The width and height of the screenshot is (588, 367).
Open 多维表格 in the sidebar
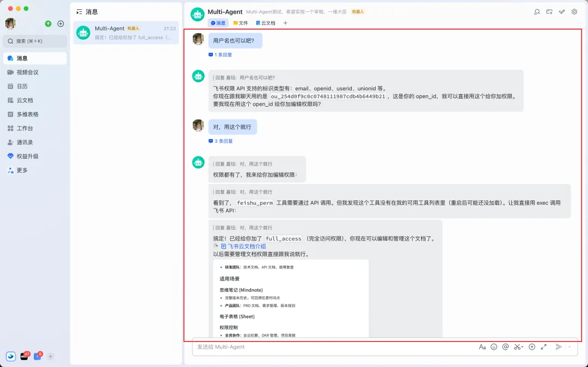point(35,114)
